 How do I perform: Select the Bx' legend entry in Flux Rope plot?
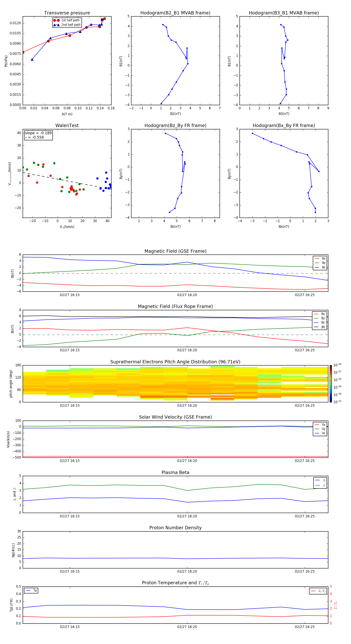pos(320,314)
